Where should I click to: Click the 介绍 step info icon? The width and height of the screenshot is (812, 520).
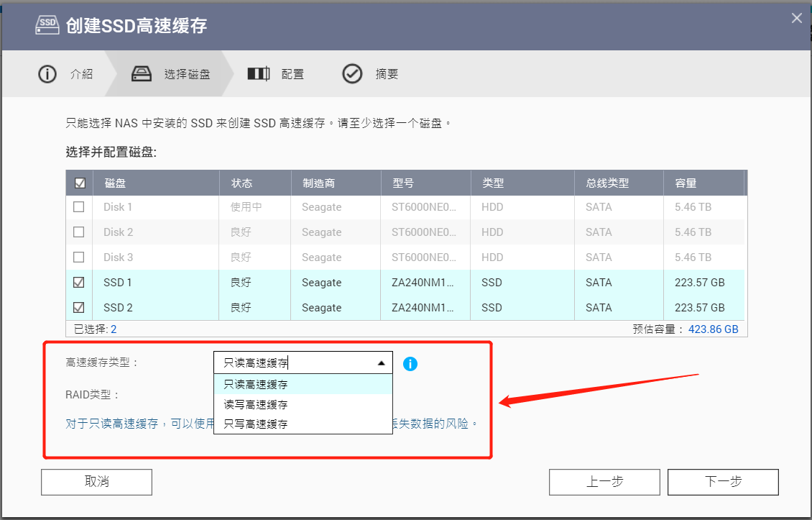pos(47,73)
